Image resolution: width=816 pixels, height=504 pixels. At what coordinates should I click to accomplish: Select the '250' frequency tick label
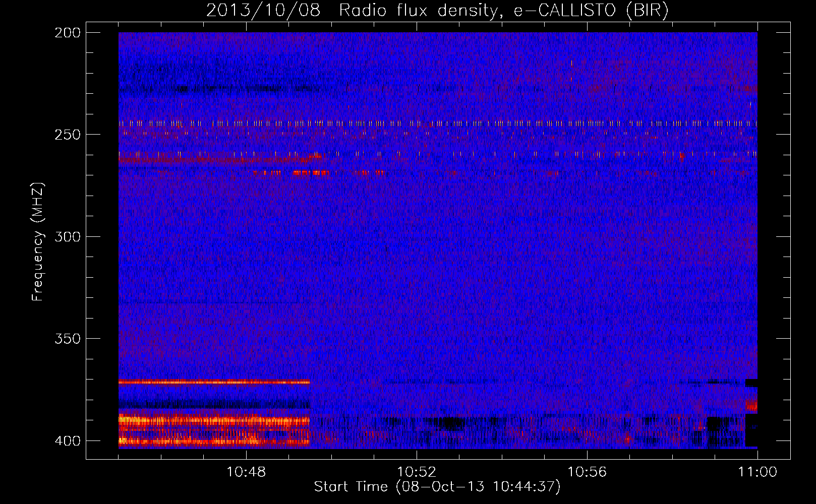point(68,135)
